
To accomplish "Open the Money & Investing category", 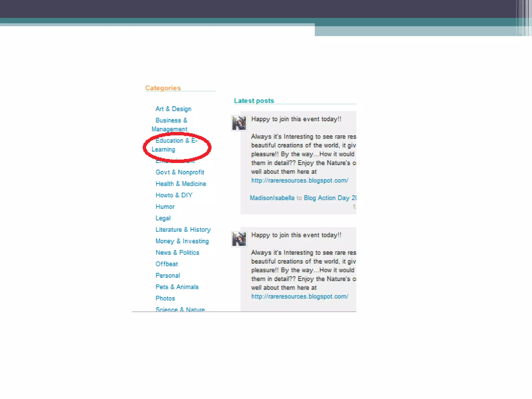I will click(182, 241).
